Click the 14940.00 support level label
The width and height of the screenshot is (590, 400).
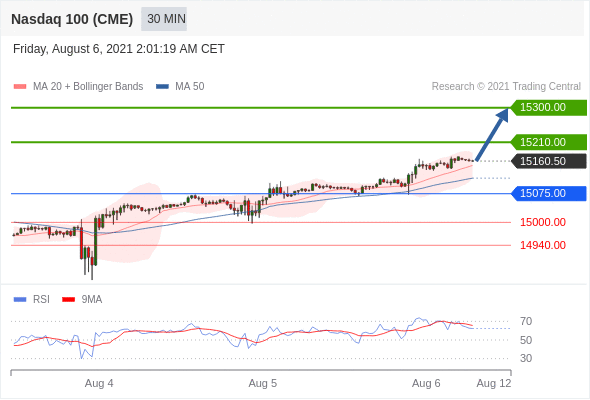[x=543, y=245]
